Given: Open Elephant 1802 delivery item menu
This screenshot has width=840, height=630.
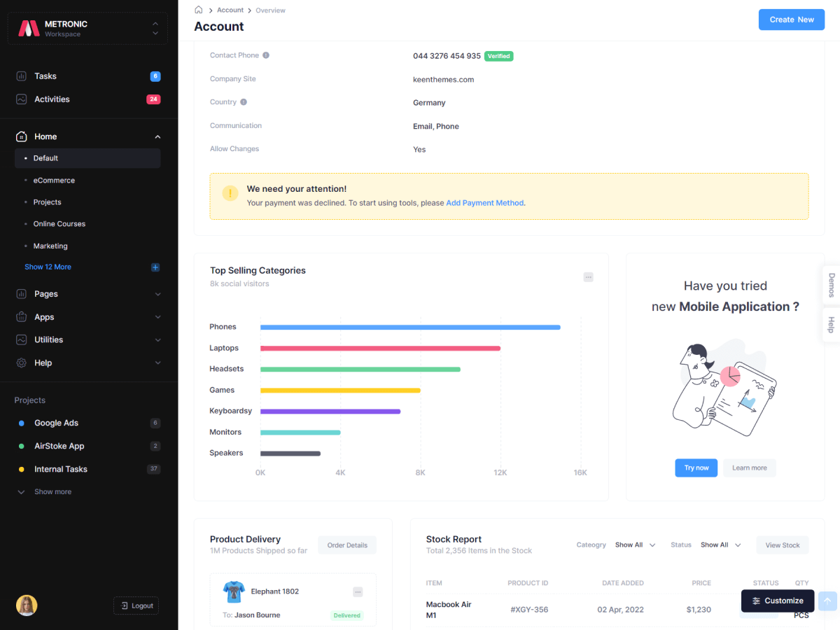Looking at the screenshot, I should pos(358,592).
